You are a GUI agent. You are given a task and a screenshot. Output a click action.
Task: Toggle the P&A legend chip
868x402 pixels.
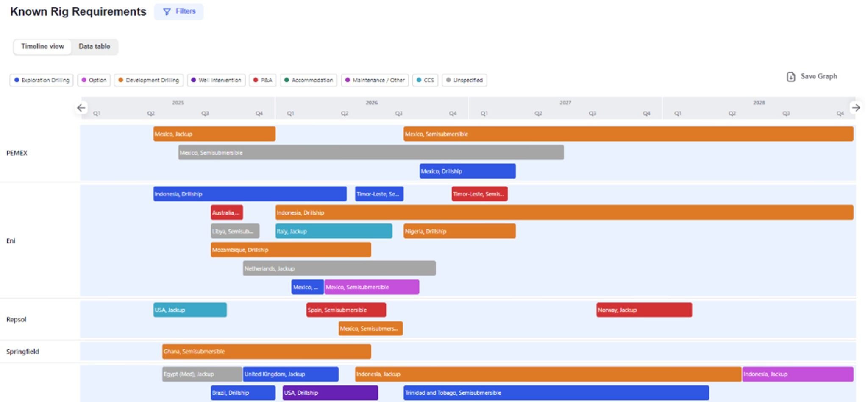[262, 80]
